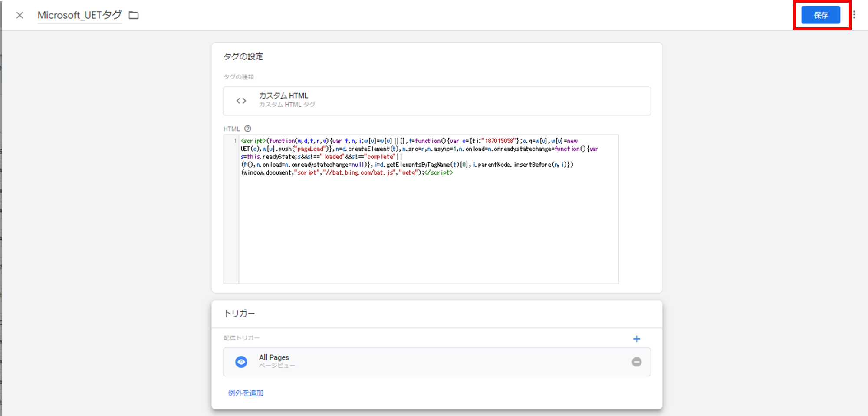
Task: Click the 例外を追加 link
Action: pyautogui.click(x=246, y=393)
